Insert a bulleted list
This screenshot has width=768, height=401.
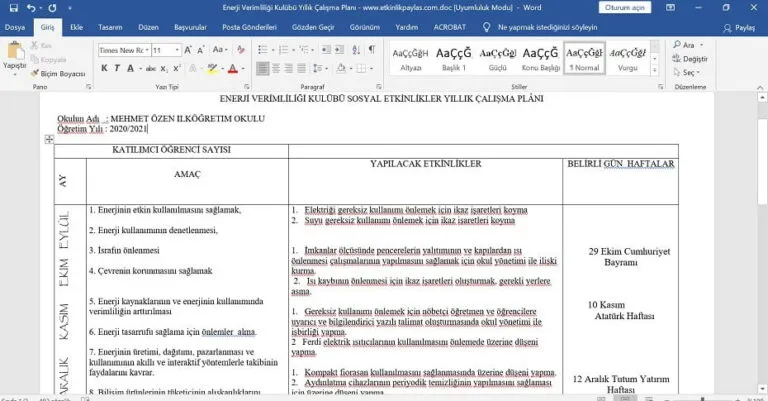tap(263, 50)
